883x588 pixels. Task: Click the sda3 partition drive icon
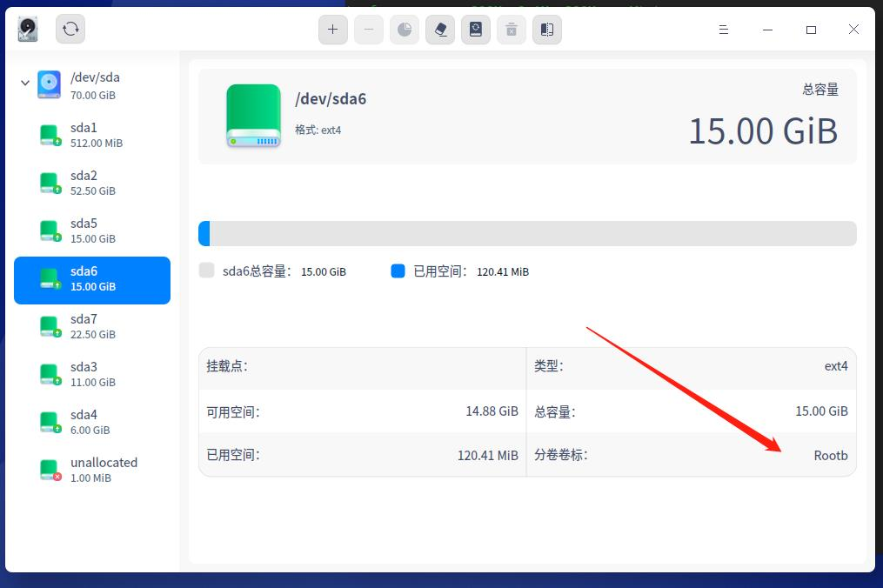[x=50, y=375]
